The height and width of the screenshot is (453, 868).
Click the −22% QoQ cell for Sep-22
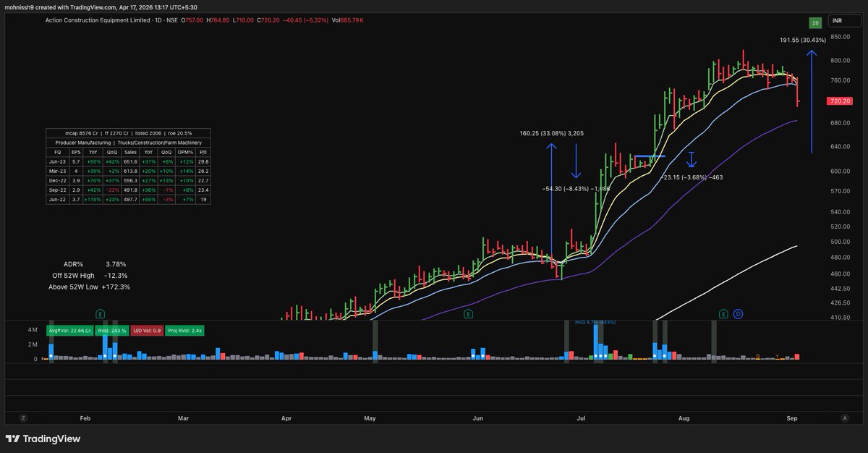tap(112, 190)
